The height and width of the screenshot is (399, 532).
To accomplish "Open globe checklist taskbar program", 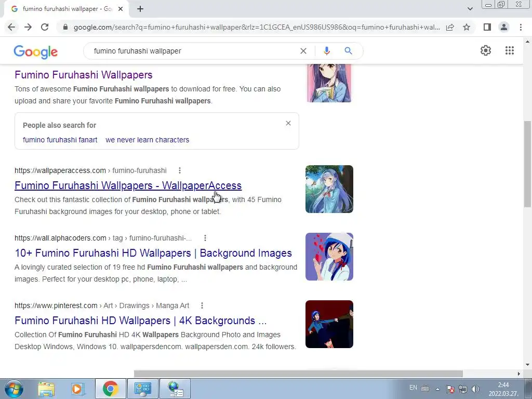I will [175, 389].
